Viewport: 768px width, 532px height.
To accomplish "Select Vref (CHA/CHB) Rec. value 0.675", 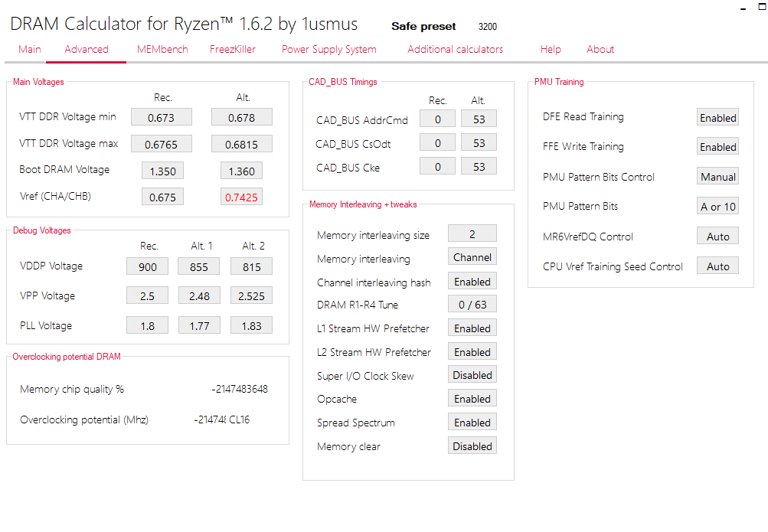I will click(x=162, y=197).
